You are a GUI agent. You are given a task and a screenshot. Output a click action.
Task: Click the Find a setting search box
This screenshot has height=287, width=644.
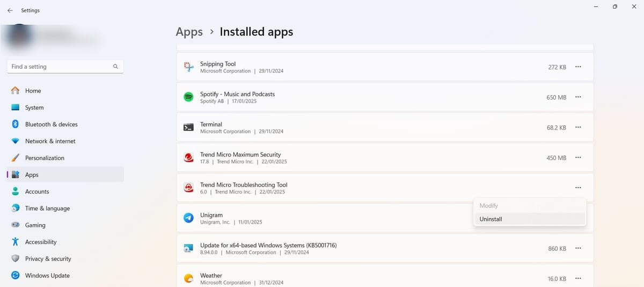pos(65,67)
